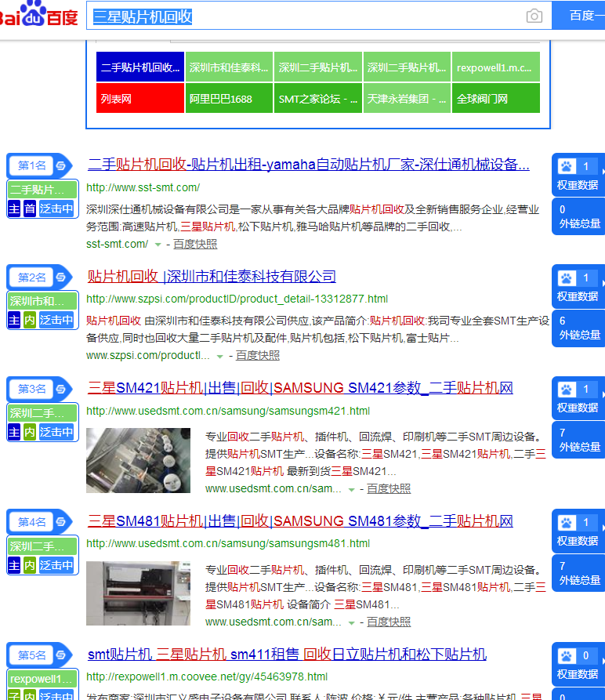Open 百度快照 for szpsi.com result

[x=257, y=355]
